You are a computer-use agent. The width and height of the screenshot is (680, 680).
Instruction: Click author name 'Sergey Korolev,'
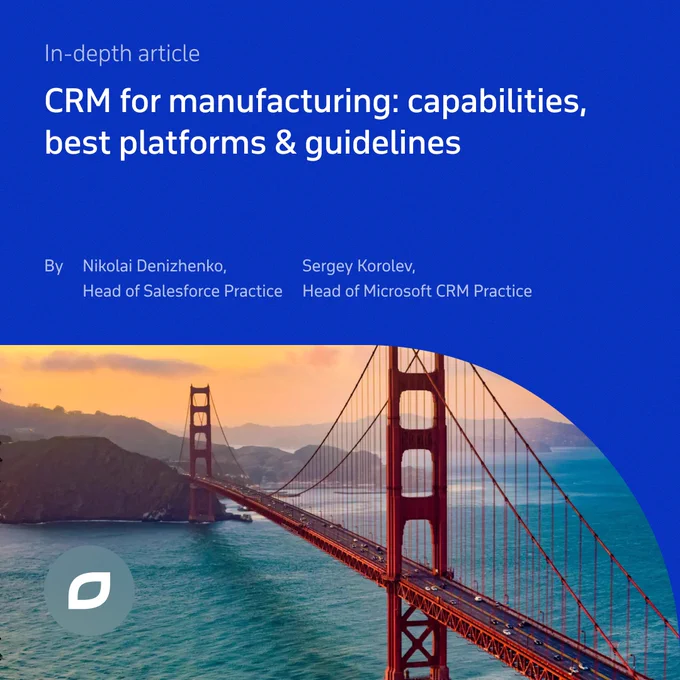pyautogui.click(x=359, y=266)
